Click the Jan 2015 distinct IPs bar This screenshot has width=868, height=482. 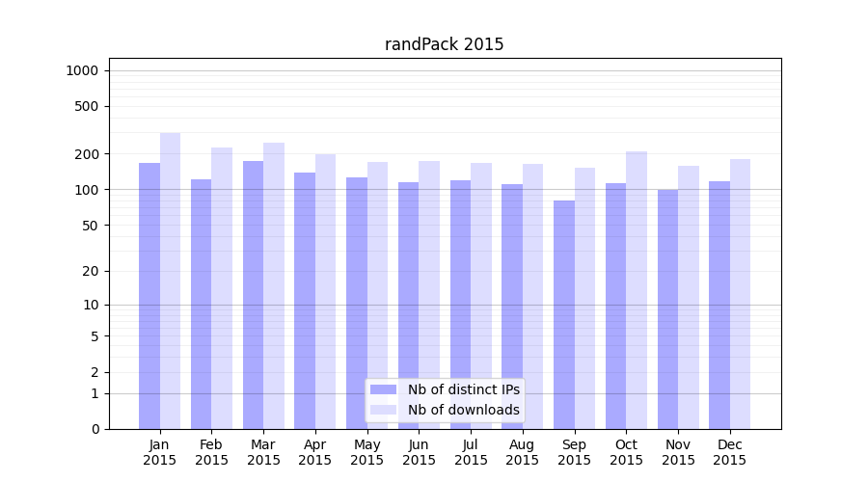point(149,294)
